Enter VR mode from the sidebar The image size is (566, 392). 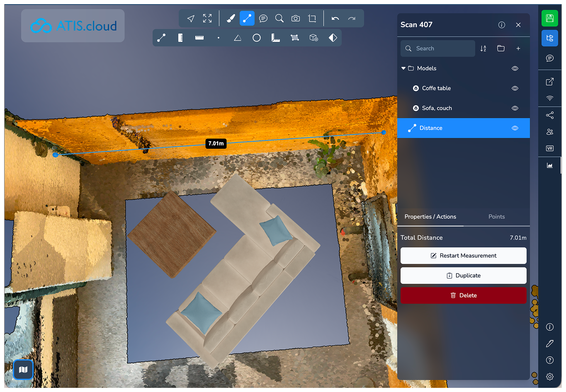point(549,148)
